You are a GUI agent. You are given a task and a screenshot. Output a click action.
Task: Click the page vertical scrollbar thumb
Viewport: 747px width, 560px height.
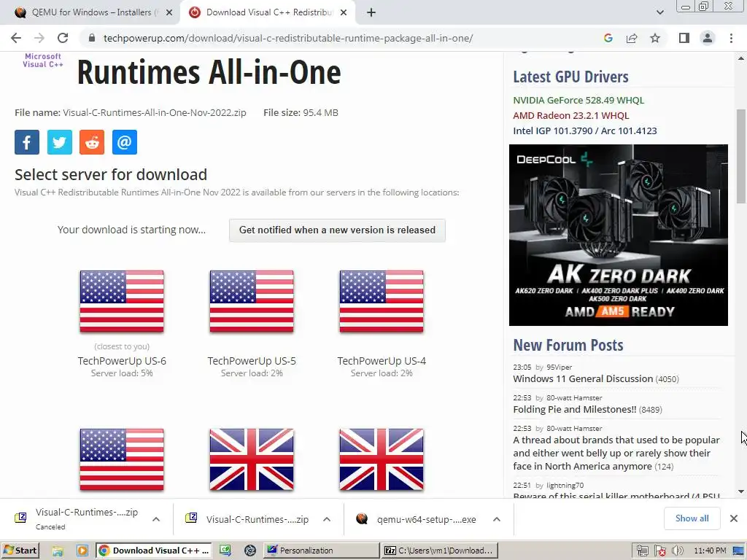tap(741, 156)
